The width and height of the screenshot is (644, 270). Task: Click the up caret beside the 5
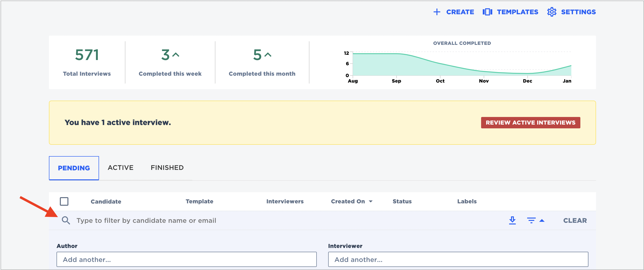coord(268,55)
